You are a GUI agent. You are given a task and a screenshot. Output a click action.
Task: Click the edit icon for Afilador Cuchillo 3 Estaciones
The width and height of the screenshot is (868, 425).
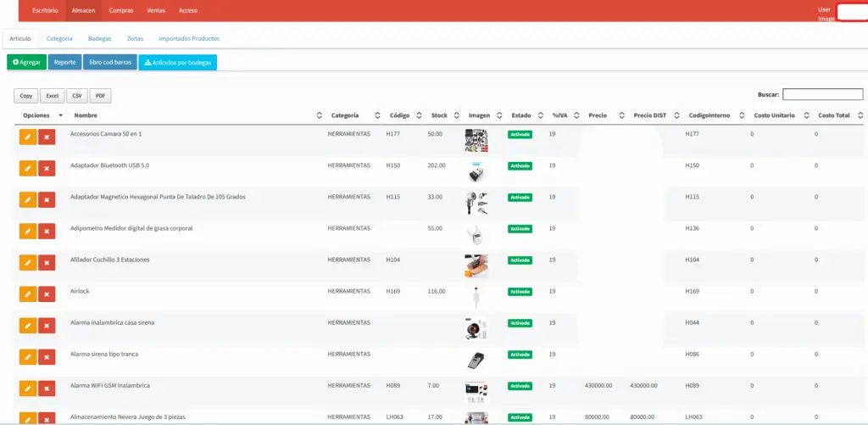(x=27, y=263)
